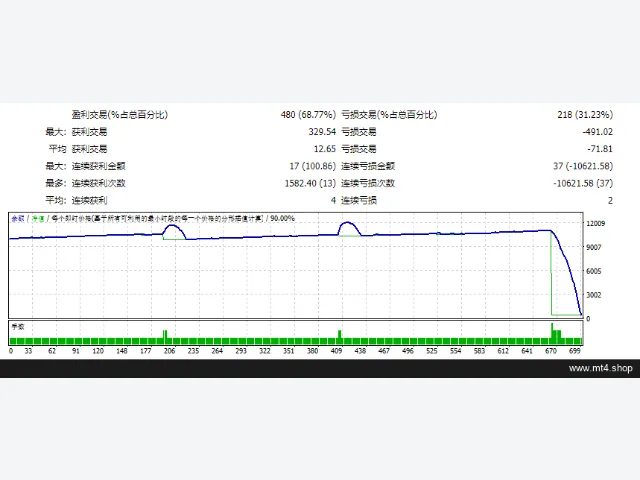Select the label "亏损交易(%占总百分比)"

(x=389, y=115)
